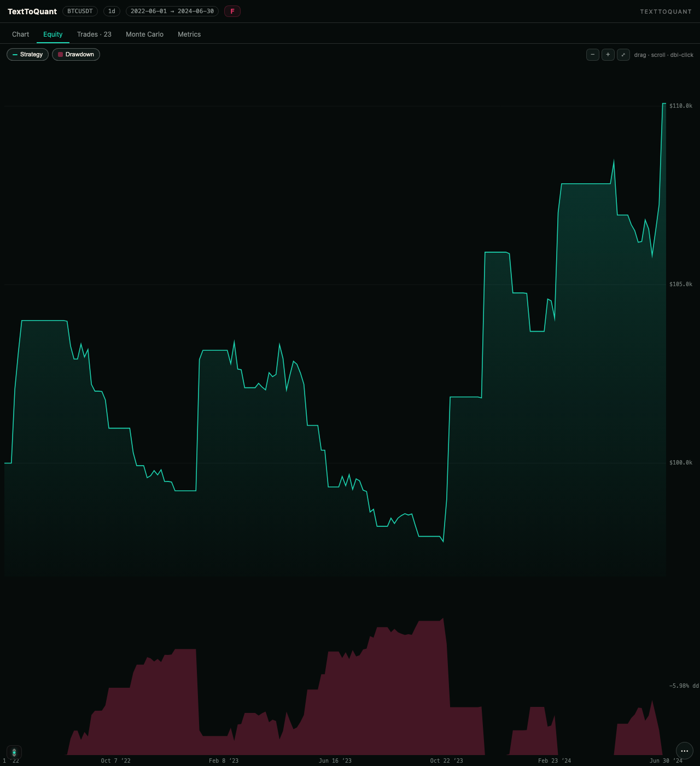Select the Equity tab
Viewport: 700px width, 766px height.
(53, 34)
